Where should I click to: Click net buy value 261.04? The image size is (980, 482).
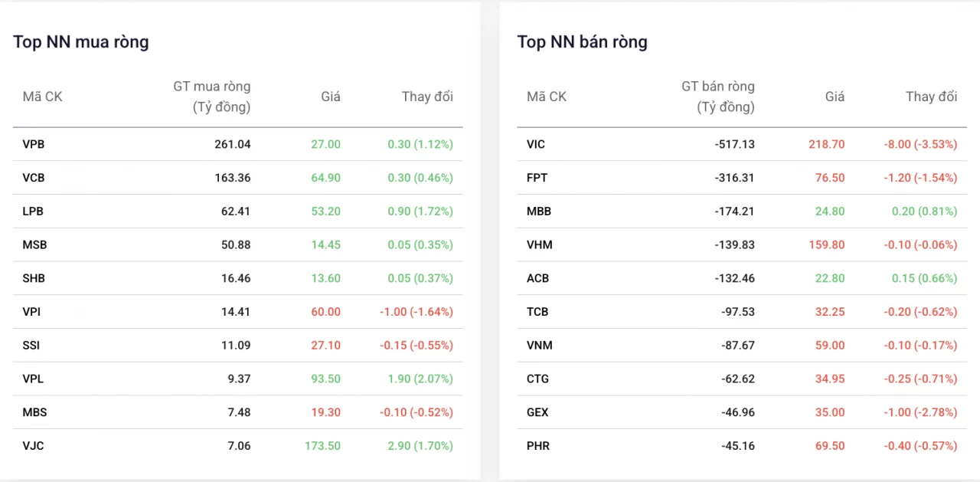(233, 144)
